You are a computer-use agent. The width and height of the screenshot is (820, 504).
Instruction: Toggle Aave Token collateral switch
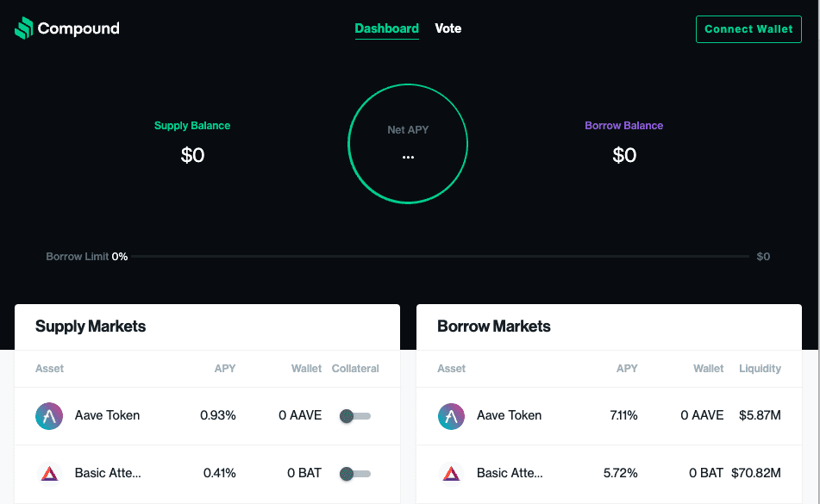point(354,416)
